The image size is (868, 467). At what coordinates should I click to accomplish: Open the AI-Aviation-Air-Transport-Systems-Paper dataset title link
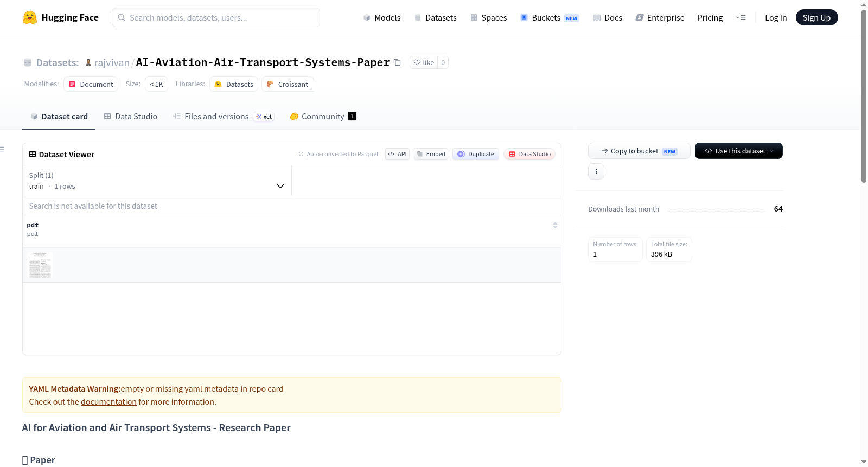(x=263, y=62)
